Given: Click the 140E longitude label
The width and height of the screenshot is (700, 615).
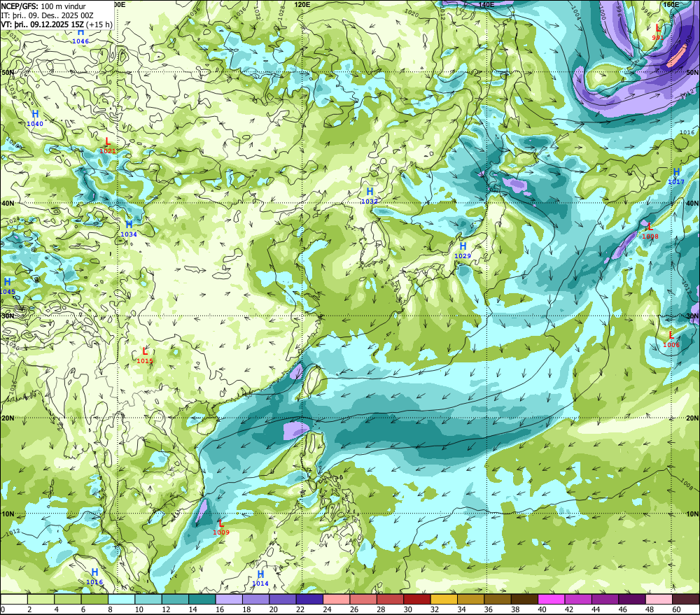Looking at the screenshot, I should pyautogui.click(x=486, y=4).
